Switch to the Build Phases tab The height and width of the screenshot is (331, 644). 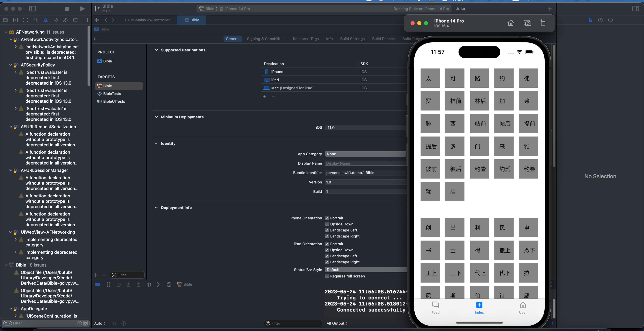(x=383, y=39)
